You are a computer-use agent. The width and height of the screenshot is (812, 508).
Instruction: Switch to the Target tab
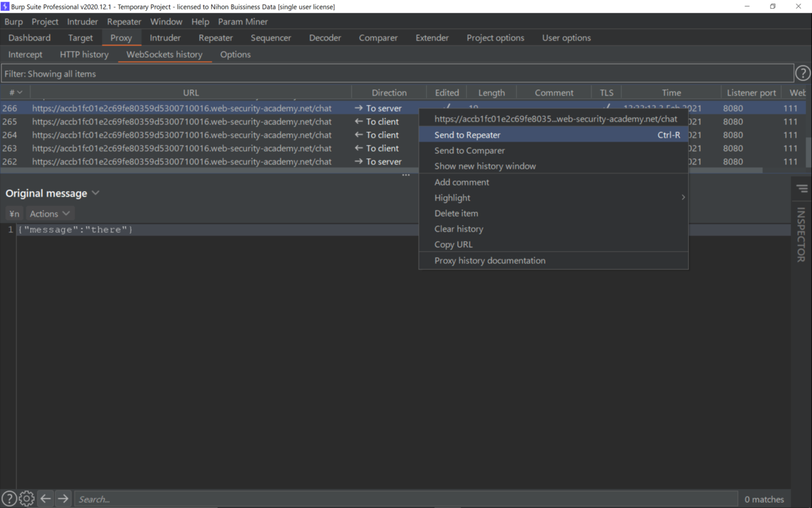coord(81,38)
